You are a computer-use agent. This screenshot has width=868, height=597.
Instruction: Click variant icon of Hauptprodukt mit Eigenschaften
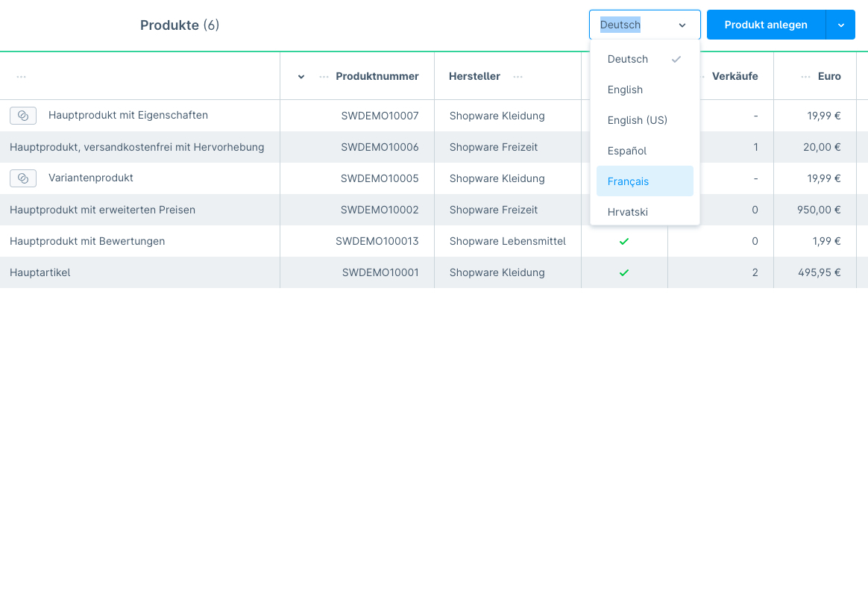click(x=23, y=116)
